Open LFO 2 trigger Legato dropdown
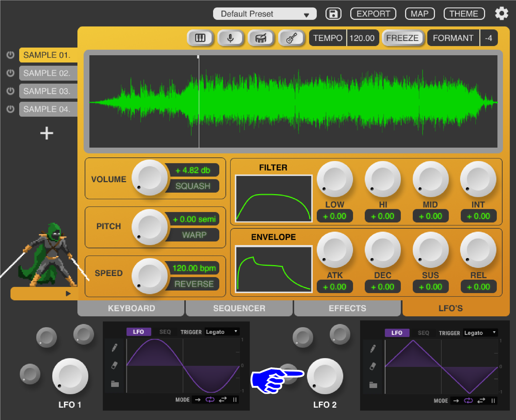 click(x=480, y=333)
